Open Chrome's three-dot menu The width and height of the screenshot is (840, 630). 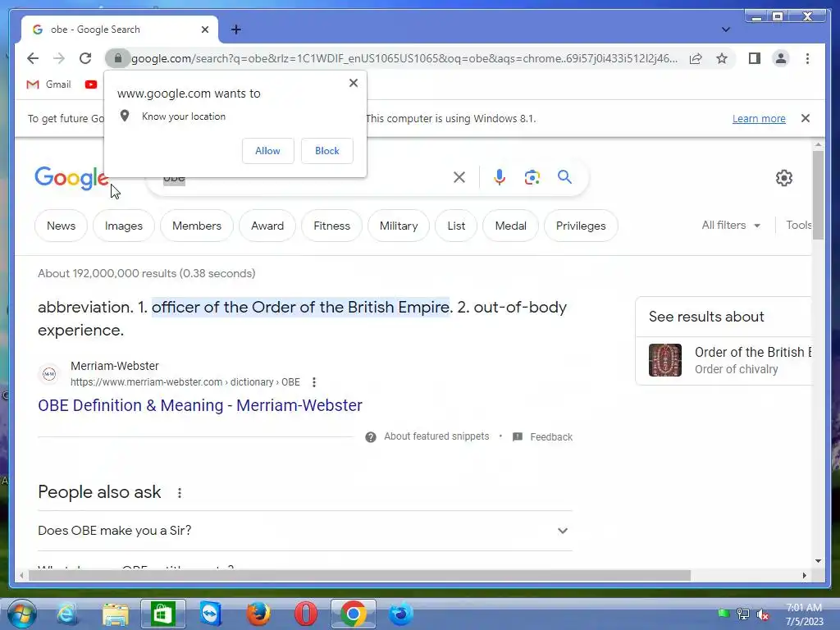click(x=807, y=58)
